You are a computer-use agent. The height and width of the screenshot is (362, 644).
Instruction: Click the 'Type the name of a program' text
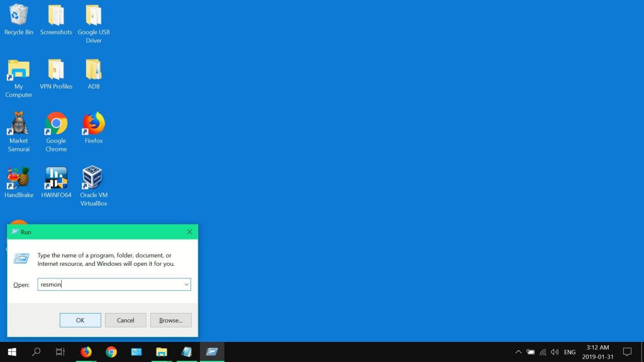pyautogui.click(x=106, y=260)
